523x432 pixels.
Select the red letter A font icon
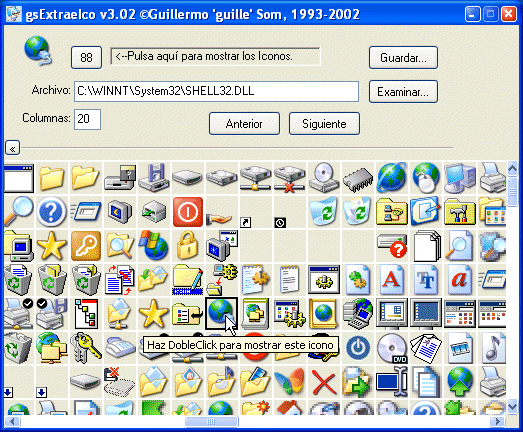coord(392,279)
